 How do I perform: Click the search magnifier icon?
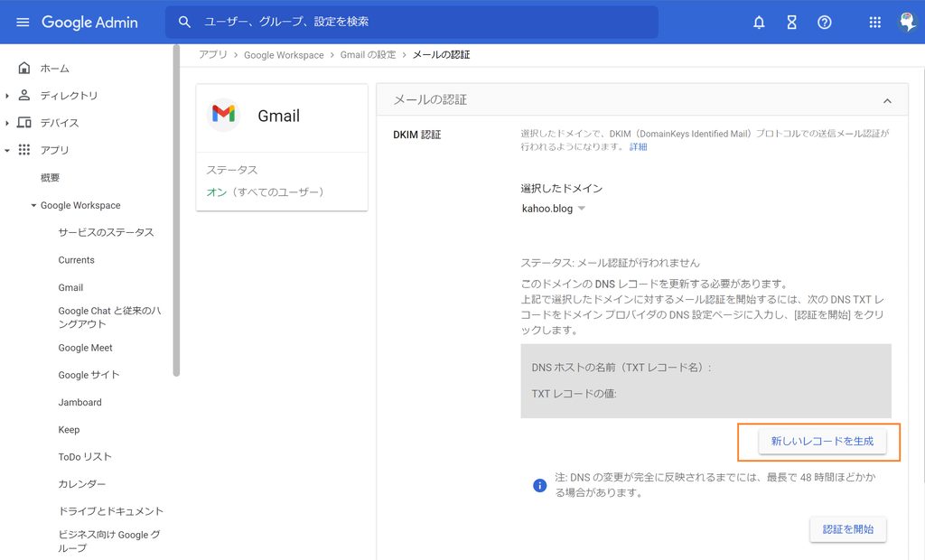(x=184, y=23)
